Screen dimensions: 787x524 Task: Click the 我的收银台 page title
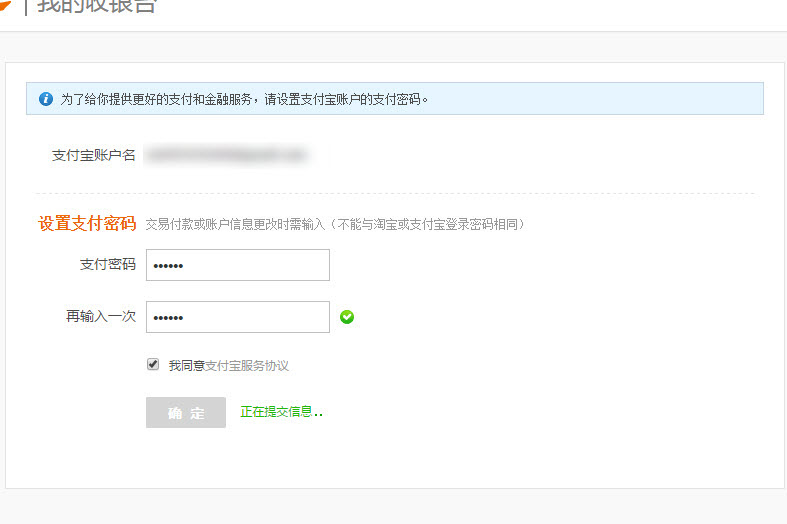pyautogui.click(x=96, y=7)
